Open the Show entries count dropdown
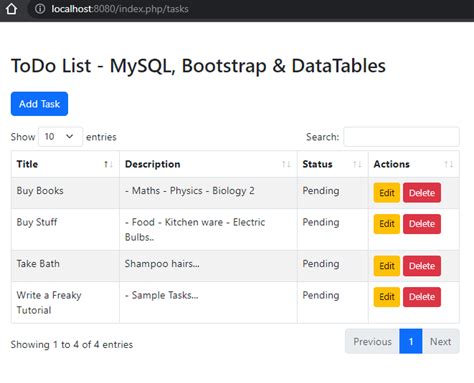This screenshot has height=383, width=474. point(60,137)
